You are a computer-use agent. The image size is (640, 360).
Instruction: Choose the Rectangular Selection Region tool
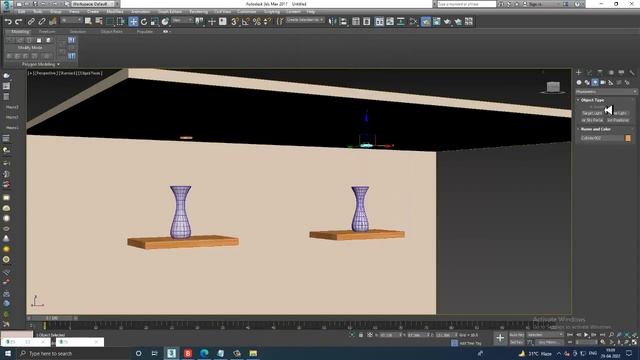(x=110, y=22)
